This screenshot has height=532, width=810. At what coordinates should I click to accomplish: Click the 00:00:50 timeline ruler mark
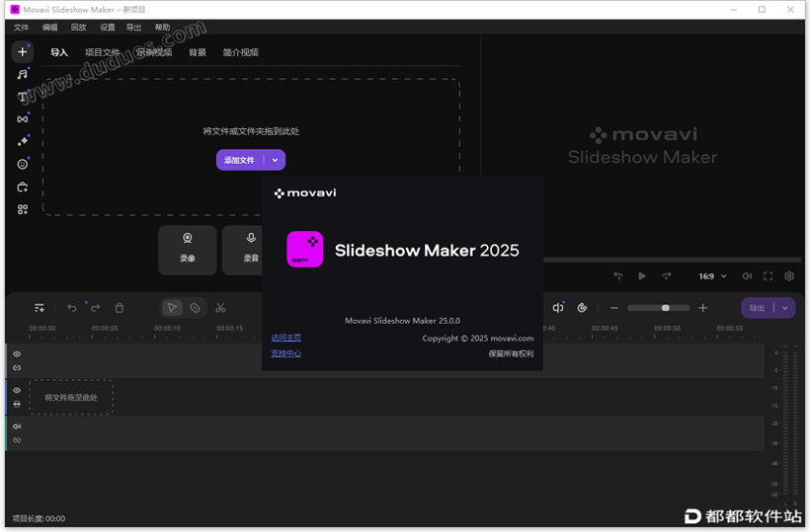[x=667, y=328]
